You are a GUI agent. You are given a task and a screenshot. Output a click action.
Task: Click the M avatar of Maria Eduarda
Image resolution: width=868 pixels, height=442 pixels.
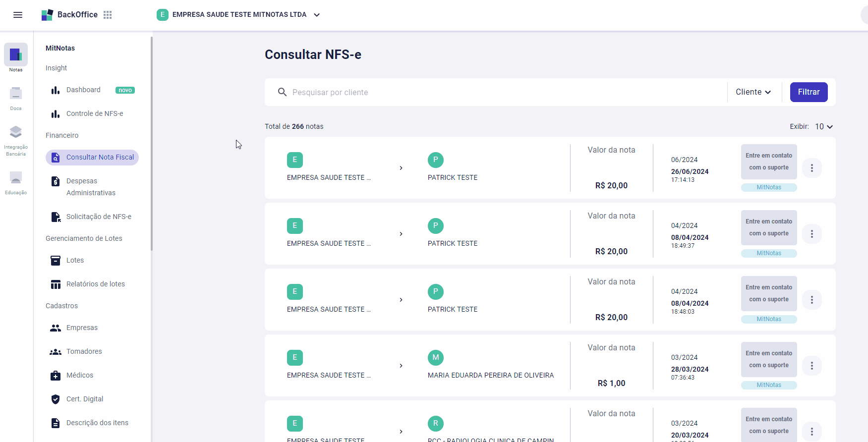point(436,357)
